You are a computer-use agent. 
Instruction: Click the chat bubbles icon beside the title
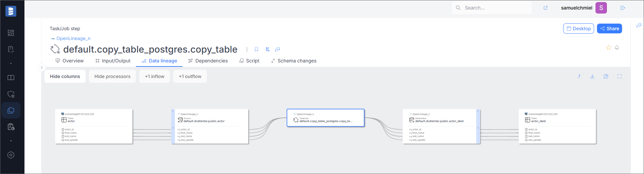pos(278,50)
